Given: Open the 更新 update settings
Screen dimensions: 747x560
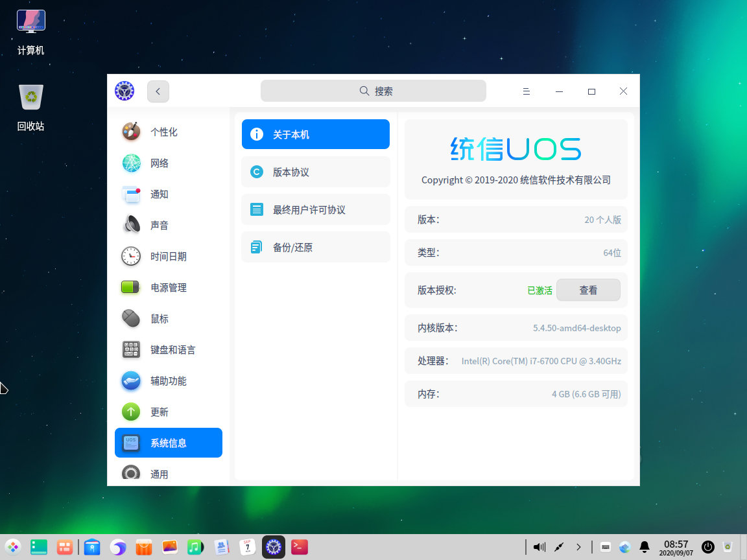Looking at the screenshot, I should (168, 412).
